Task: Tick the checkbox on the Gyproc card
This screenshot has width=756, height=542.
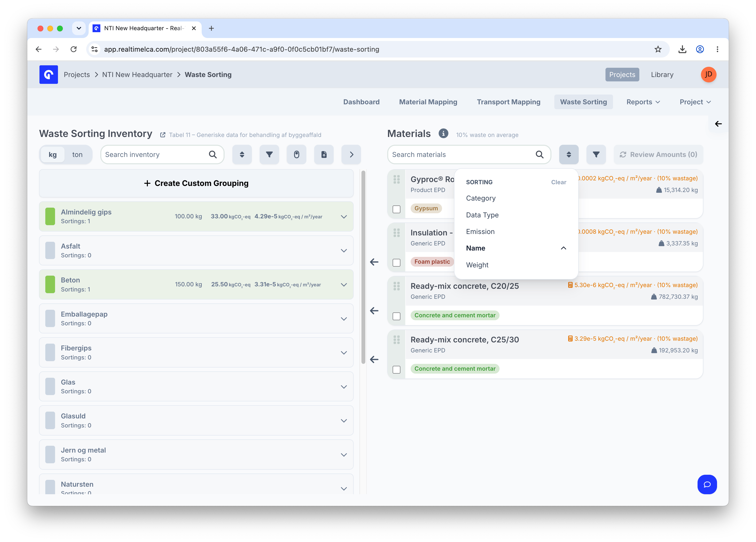Action: [397, 209]
